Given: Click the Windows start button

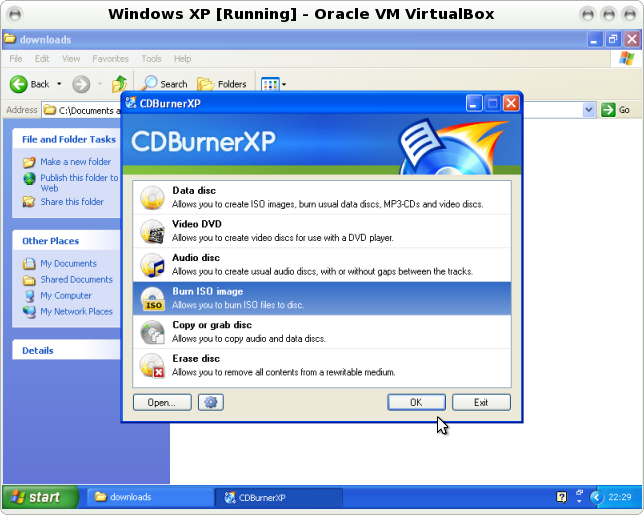Looking at the screenshot, I should 40,497.
